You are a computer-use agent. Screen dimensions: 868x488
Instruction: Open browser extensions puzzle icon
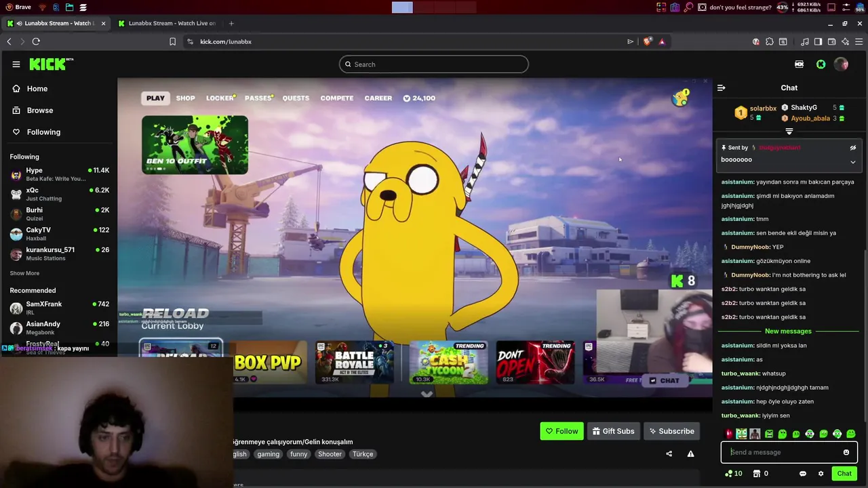pos(770,41)
